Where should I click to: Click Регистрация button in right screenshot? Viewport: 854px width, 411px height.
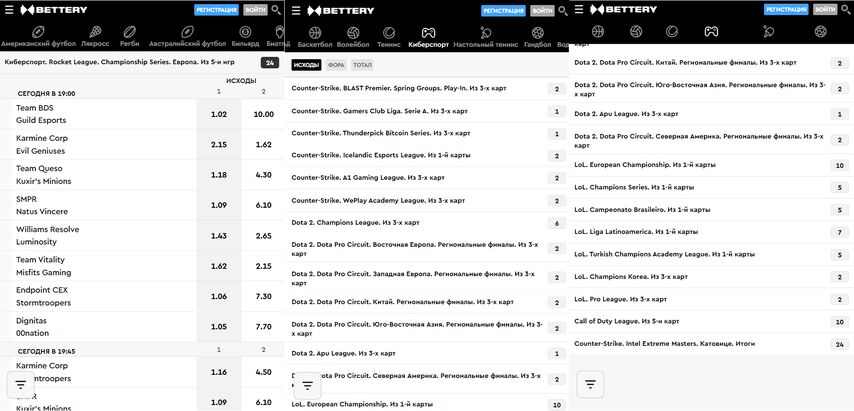(x=786, y=9)
